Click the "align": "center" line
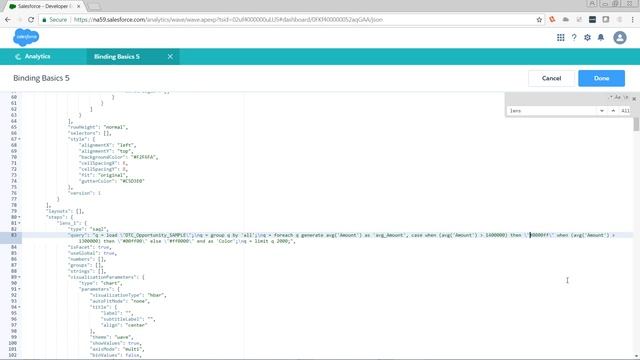Viewport: 640px width, 360px height. coord(124,325)
